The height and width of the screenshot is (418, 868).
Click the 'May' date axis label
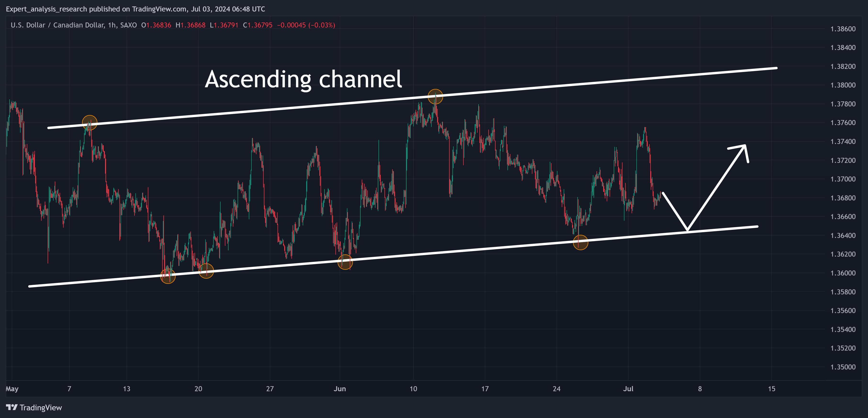click(x=12, y=389)
